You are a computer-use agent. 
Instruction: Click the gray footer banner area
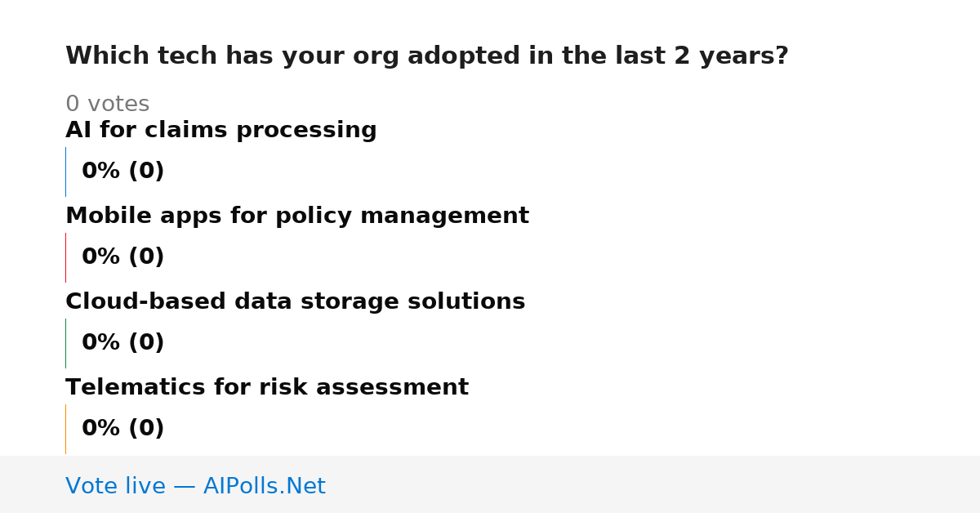click(x=490, y=484)
